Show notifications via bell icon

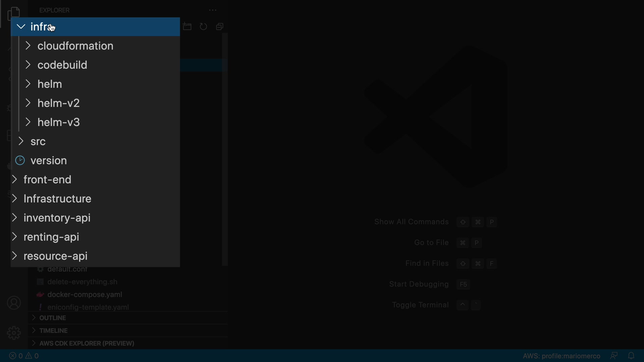(631, 356)
